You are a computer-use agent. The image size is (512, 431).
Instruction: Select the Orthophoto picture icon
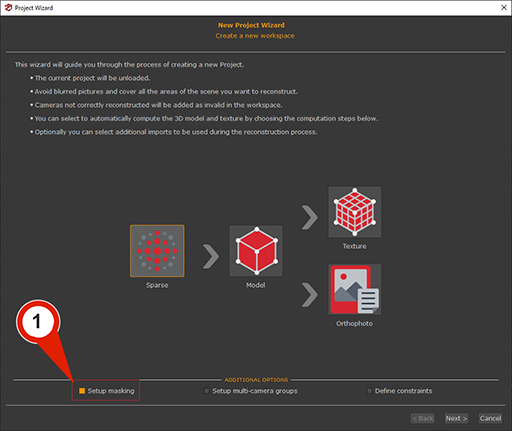point(355,289)
